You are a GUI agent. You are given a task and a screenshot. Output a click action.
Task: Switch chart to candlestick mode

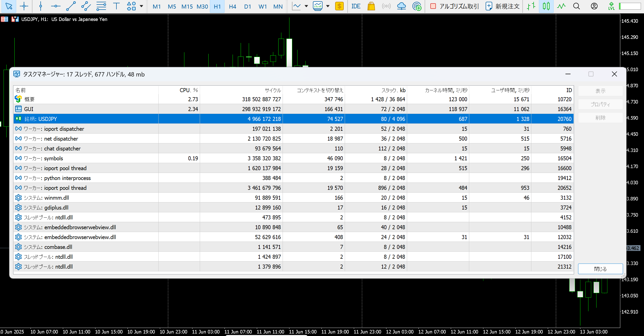pyautogui.click(x=546, y=6)
